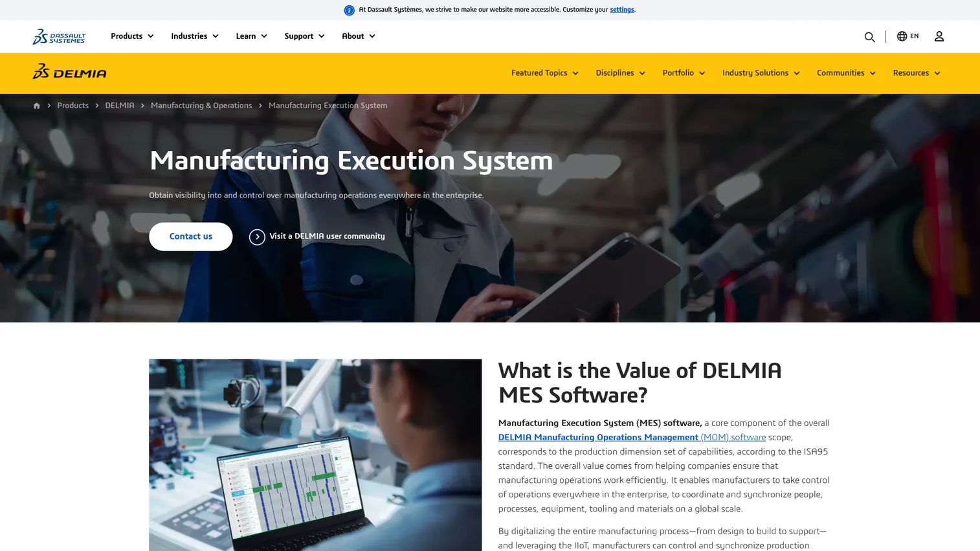Screen dimensions: 980x551
Task: Expand the Products menu
Action: [x=132, y=36]
